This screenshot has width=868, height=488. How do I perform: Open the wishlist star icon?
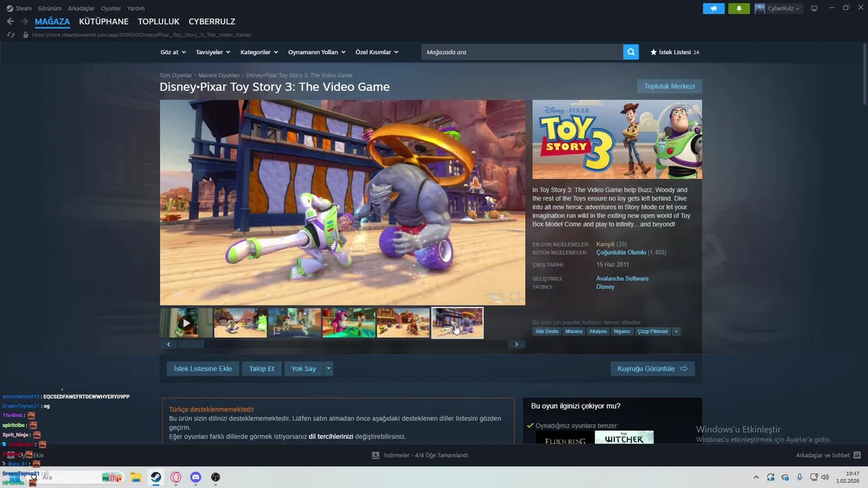pos(654,52)
